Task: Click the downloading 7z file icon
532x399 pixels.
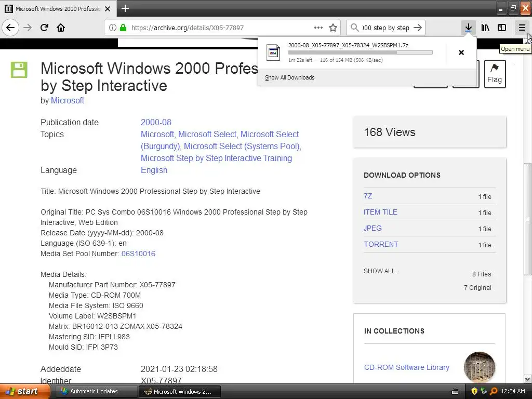Action: point(273,52)
